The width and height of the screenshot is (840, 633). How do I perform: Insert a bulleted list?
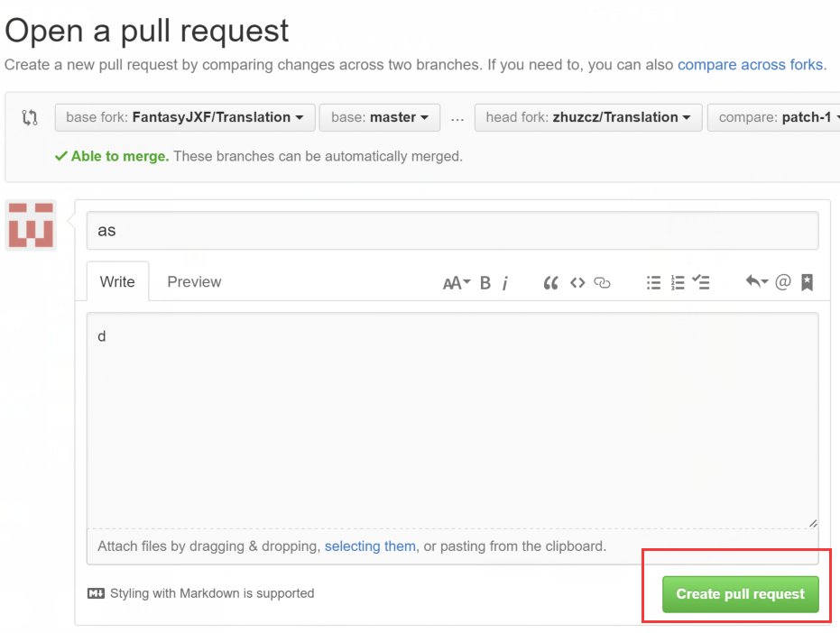click(653, 283)
